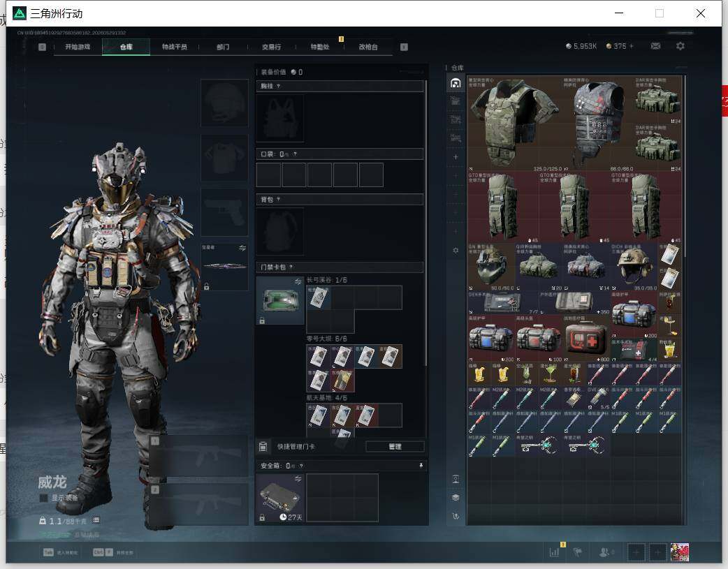Click the plus next to 375 currency
This screenshot has width=728, height=569.
point(632,46)
